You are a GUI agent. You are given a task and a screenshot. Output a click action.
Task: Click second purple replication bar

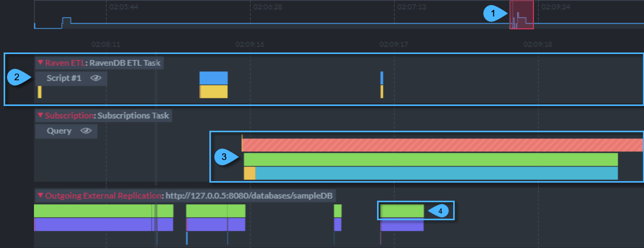pos(216,224)
